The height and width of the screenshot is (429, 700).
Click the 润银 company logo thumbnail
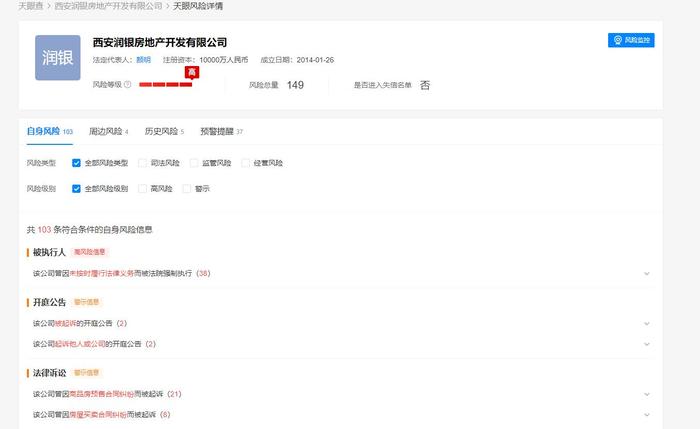pyautogui.click(x=58, y=58)
